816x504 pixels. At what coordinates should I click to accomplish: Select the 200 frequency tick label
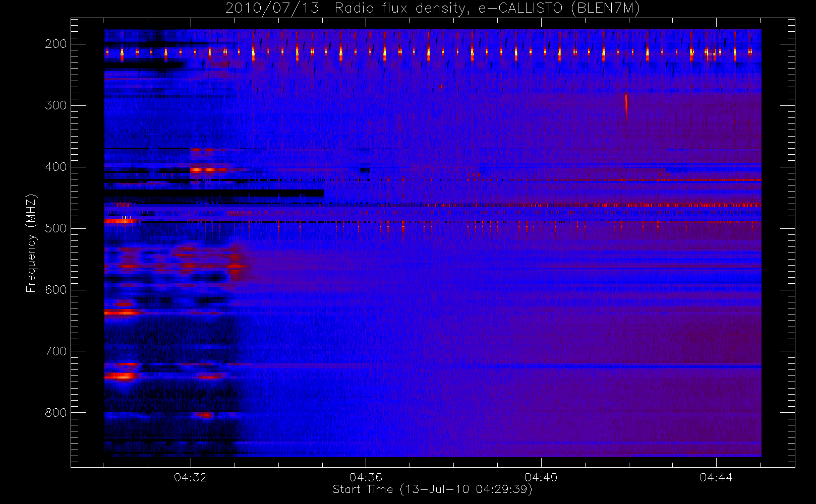pos(55,44)
